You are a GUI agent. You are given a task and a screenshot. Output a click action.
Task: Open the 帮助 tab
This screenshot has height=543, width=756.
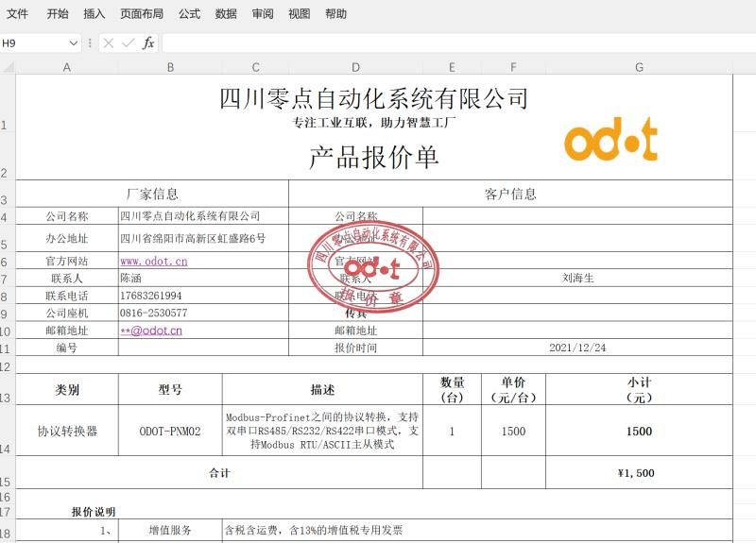click(336, 14)
